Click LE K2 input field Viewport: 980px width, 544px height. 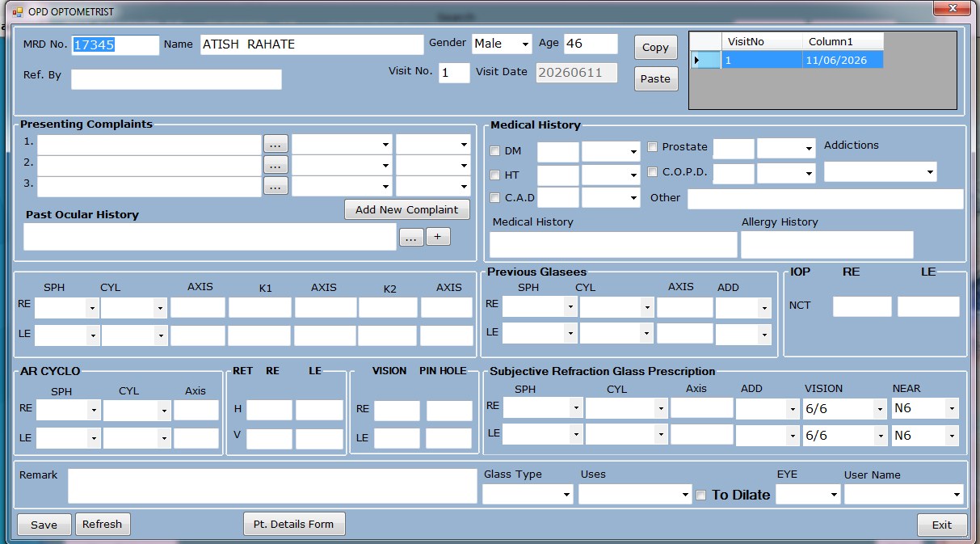tap(388, 335)
